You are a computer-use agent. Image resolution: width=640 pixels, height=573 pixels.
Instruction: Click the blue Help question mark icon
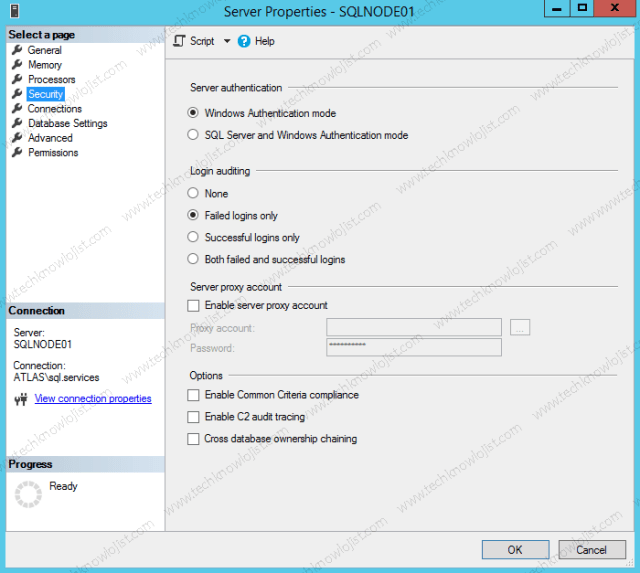244,41
